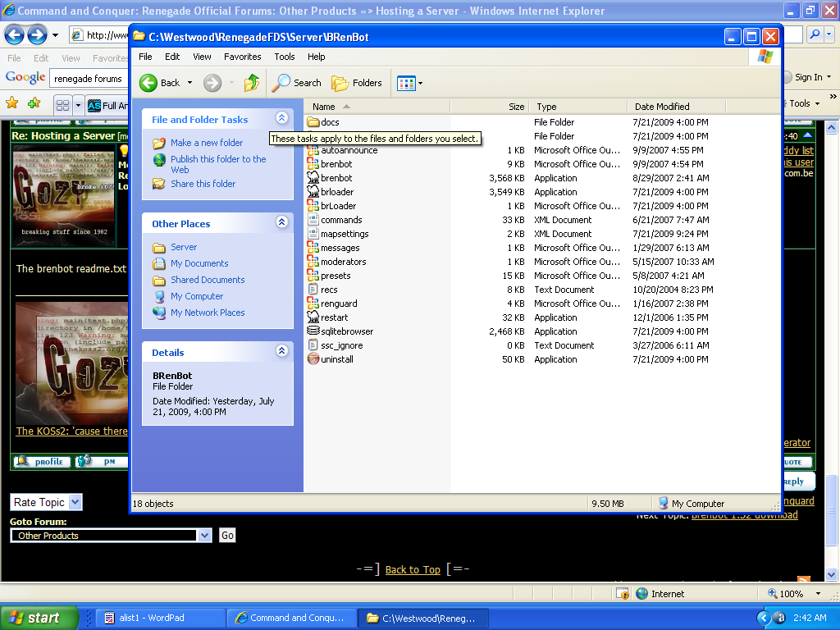This screenshot has height=630, width=840.
Task: Sort files by Date Modified column
Action: [x=662, y=107]
